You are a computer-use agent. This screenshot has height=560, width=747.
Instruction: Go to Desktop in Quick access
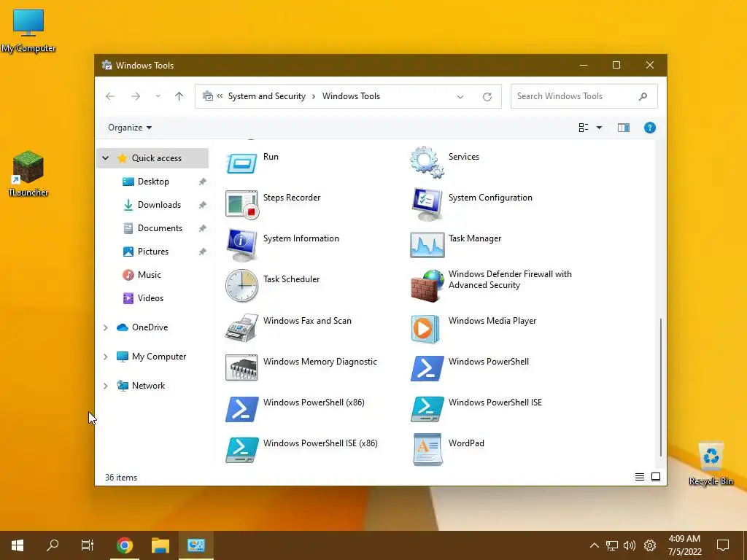pyautogui.click(x=153, y=182)
